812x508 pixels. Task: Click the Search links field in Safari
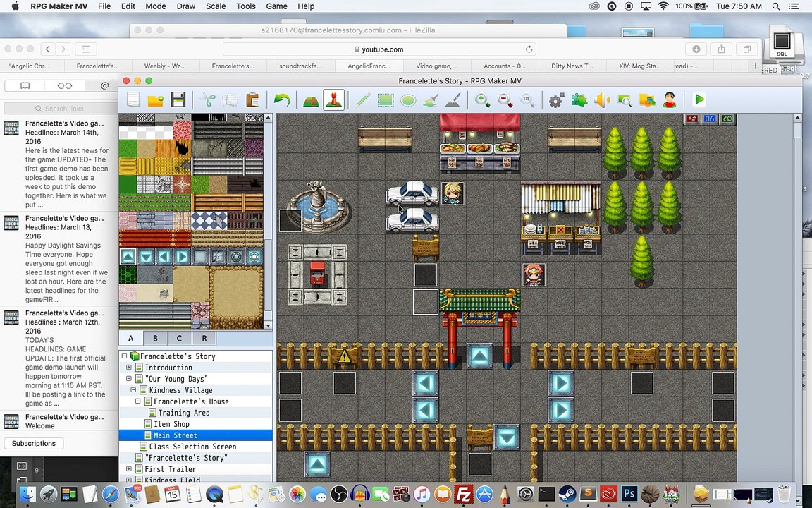61,109
